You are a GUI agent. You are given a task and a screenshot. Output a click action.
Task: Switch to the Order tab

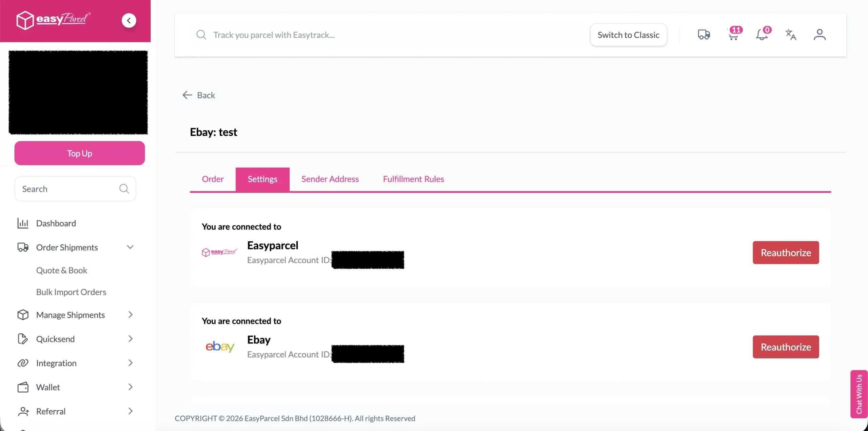click(213, 179)
